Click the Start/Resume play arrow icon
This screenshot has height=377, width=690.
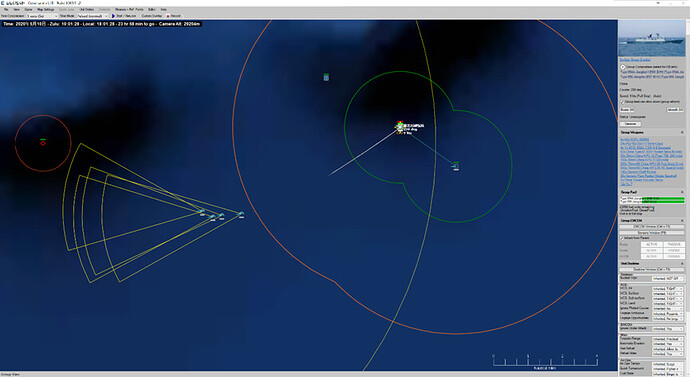(113, 16)
